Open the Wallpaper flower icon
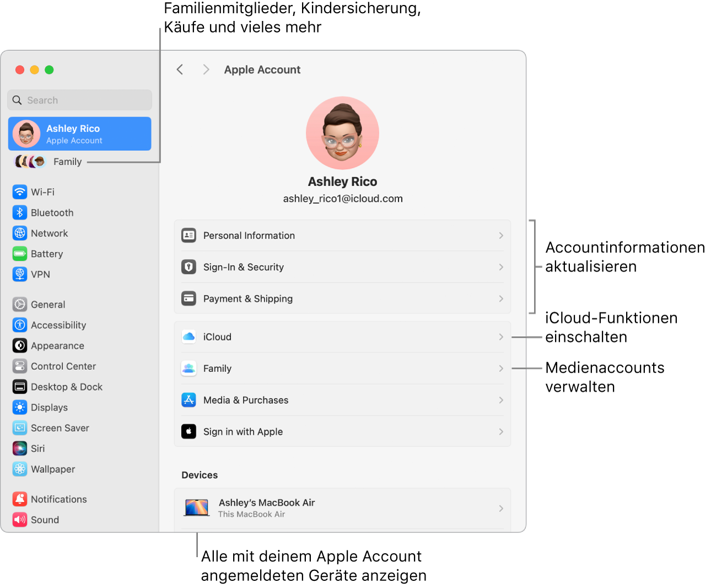The width and height of the screenshot is (711, 588). tap(20, 469)
